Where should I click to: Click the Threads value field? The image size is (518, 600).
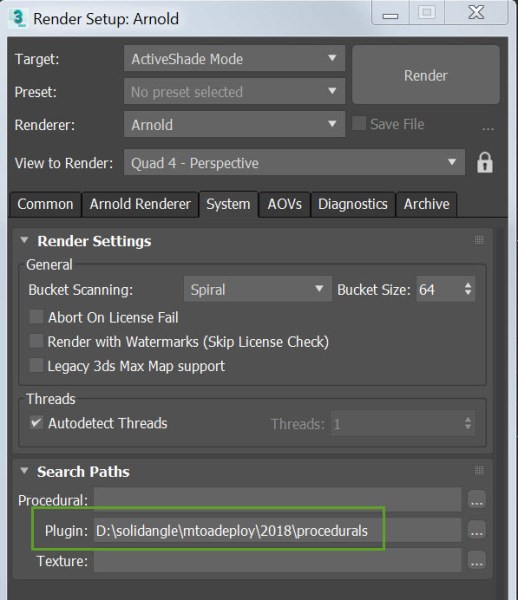[x=396, y=424]
